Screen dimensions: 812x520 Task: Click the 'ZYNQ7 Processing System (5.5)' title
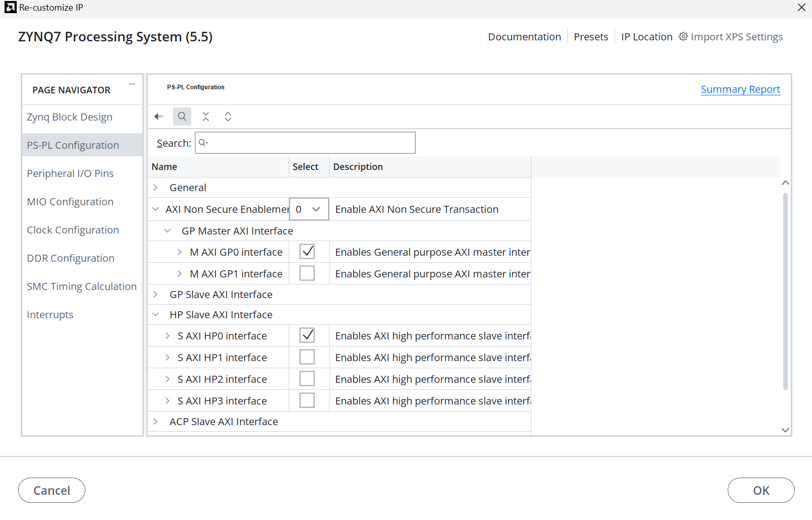click(x=116, y=37)
